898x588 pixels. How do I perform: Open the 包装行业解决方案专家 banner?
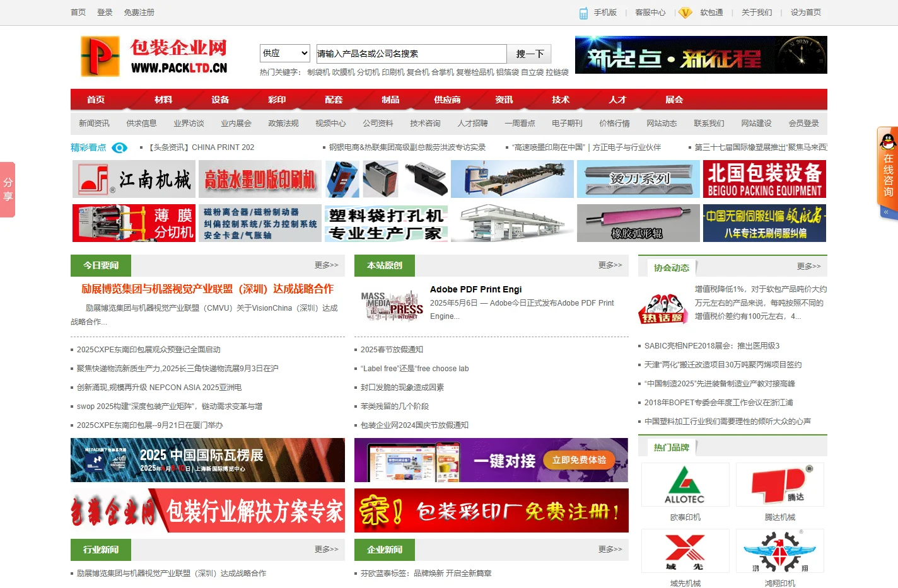[207, 510]
